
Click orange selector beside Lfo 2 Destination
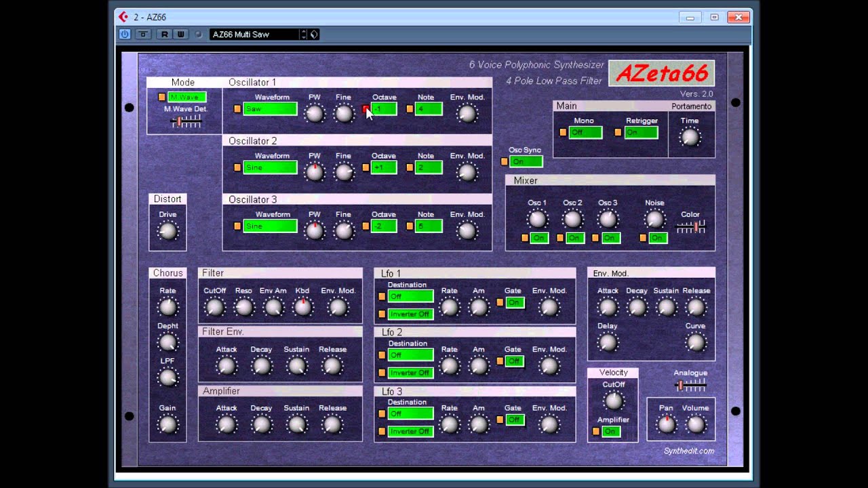[x=382, y=354]
